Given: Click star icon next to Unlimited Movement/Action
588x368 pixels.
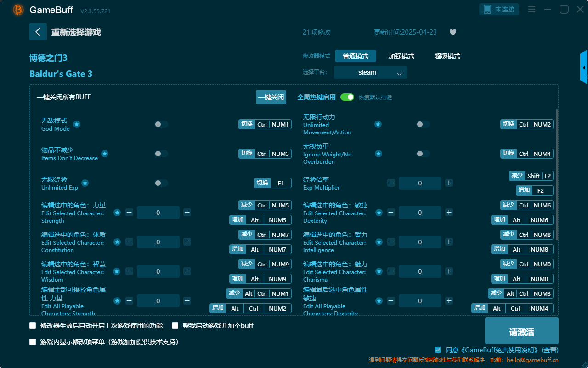Looking at the screenshot, I should tap(378, 124).
